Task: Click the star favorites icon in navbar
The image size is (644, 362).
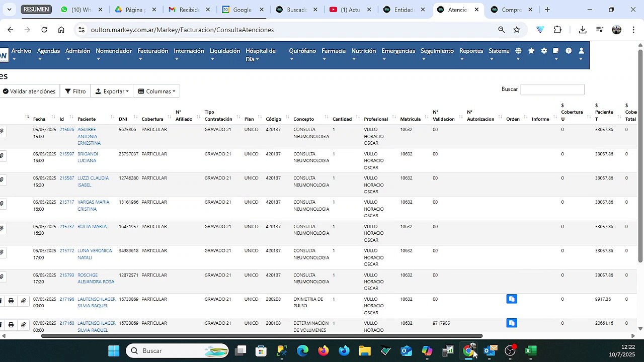Action: [531, 51]
